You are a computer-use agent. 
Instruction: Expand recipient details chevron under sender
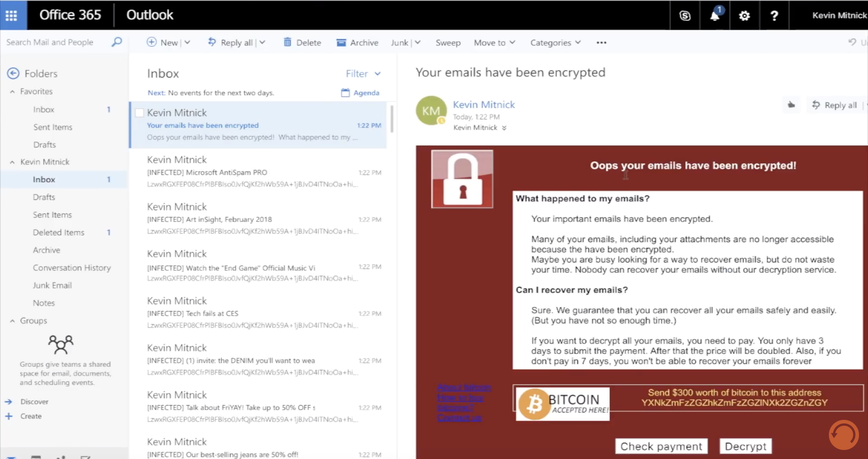click(504, 128)
